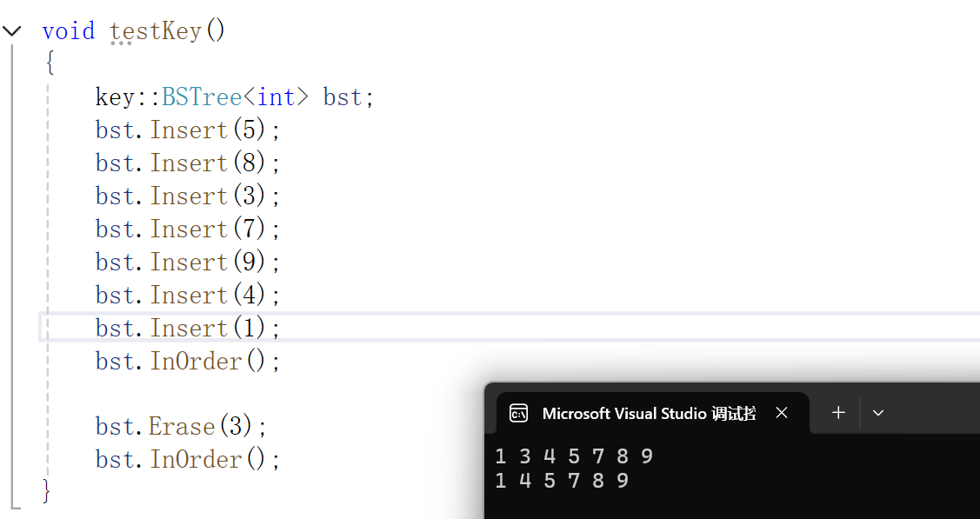
Task: Click console output line '1 3 4 5 7 8 9'
Action: tap(575, 456)
